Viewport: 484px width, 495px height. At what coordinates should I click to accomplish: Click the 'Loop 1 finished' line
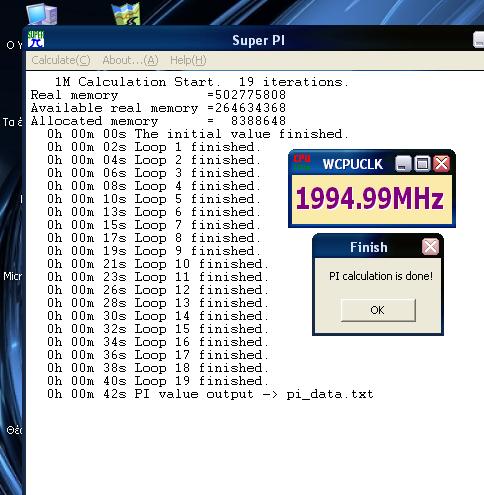pyautogui.click(x=154, y=147)
